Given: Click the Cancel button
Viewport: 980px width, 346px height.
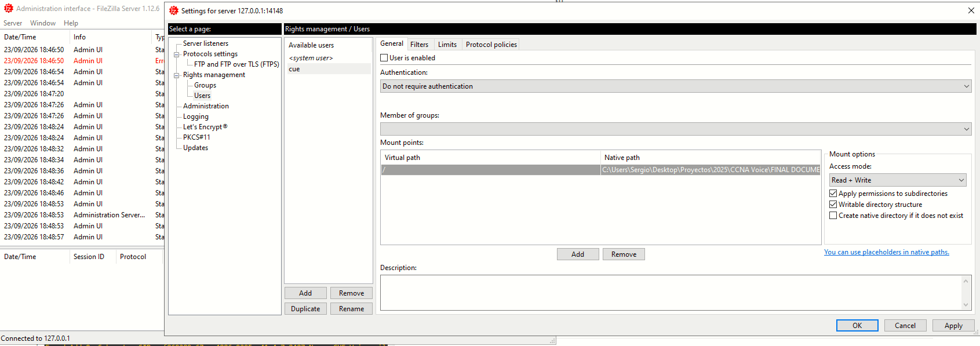Looking at the screenshot, I should (x=905, y=326).
